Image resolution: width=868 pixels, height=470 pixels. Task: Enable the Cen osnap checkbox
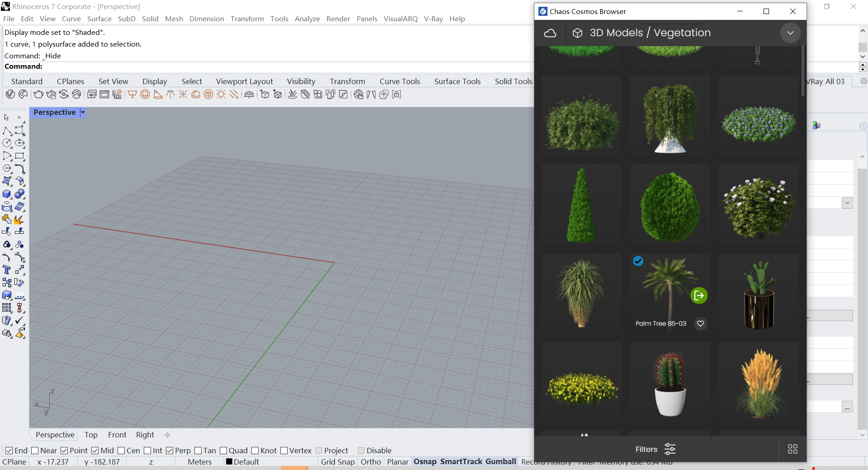point(121,451)
